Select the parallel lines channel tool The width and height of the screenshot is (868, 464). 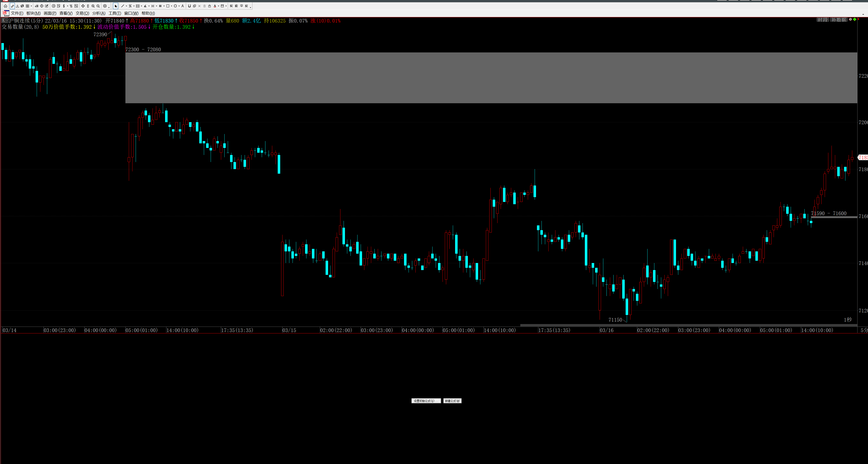[153, 6]
